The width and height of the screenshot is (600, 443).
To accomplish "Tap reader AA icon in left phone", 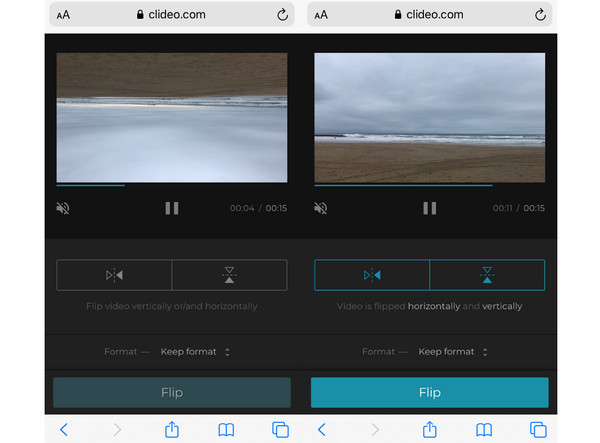I will click(x=63, y=15).
